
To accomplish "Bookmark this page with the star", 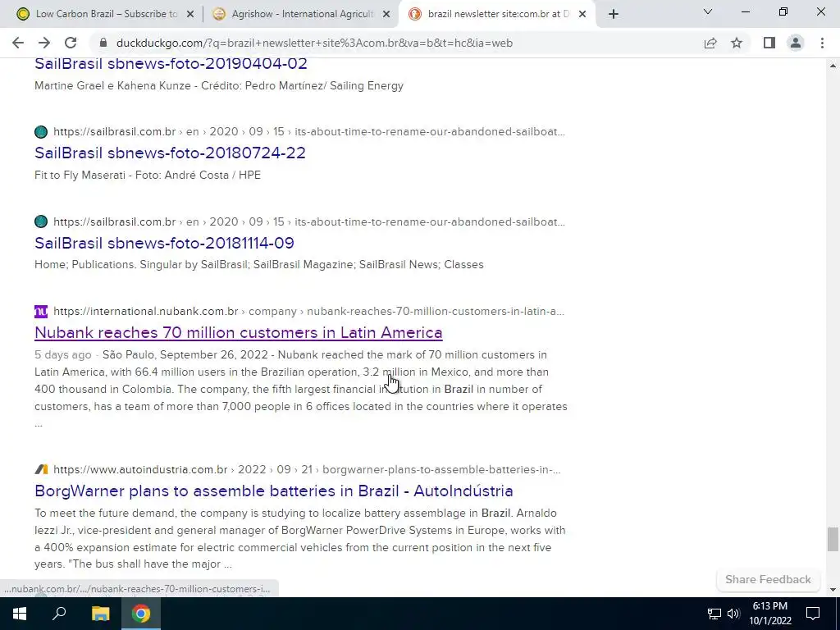I will [737, 43].
